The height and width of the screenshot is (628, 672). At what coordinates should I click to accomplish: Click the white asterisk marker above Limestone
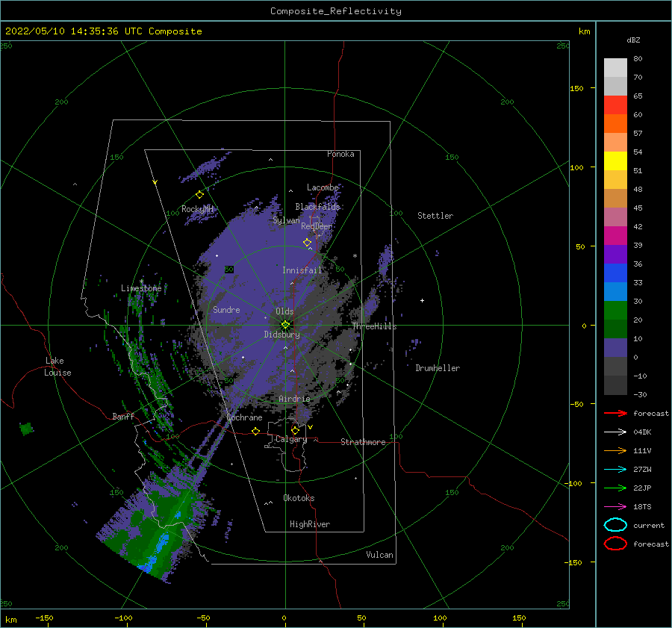point(141,282)
